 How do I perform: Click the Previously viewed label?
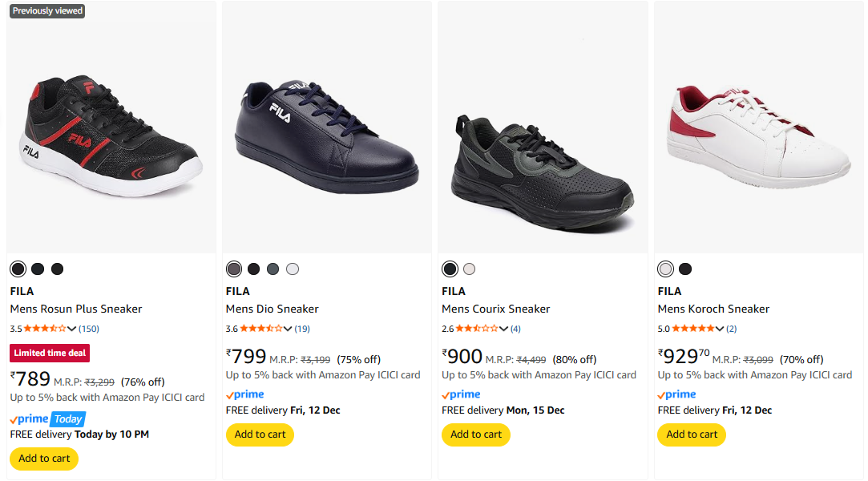click(x=47, y=10)
